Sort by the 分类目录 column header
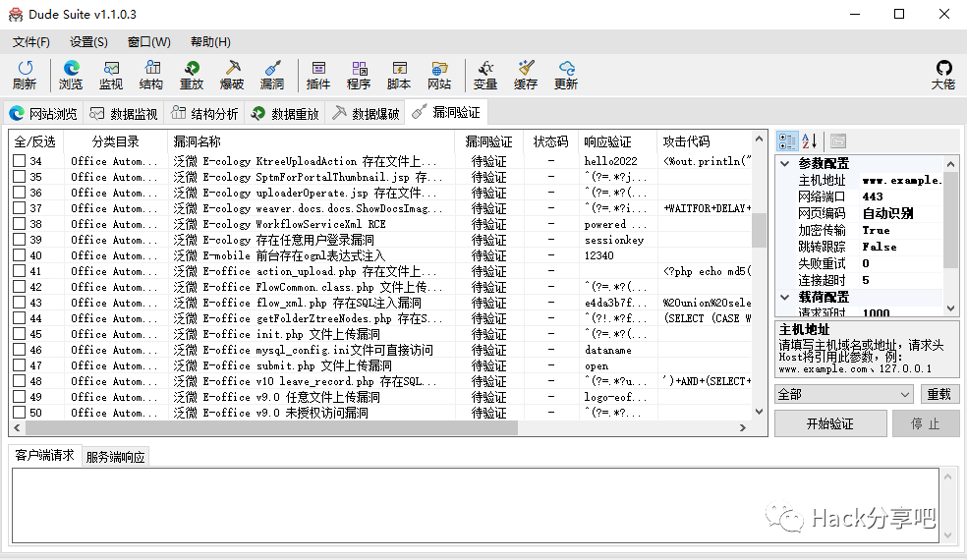 [x=115, y=141]
